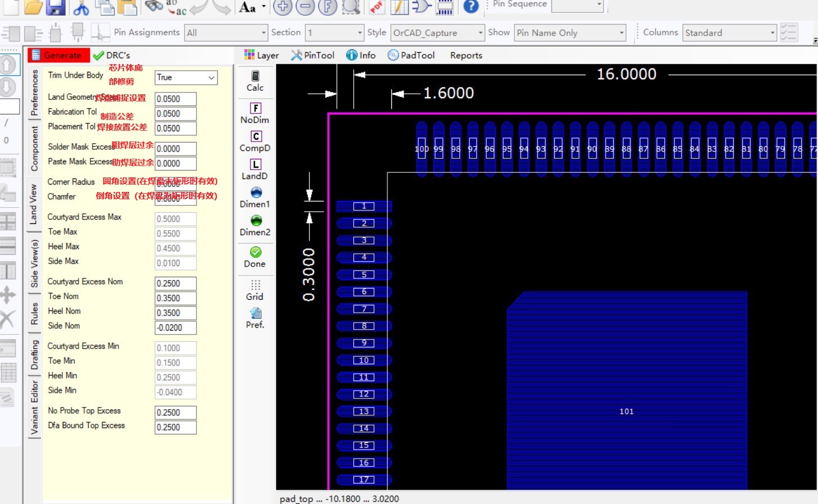Toggle the CompD layer display

255,141
